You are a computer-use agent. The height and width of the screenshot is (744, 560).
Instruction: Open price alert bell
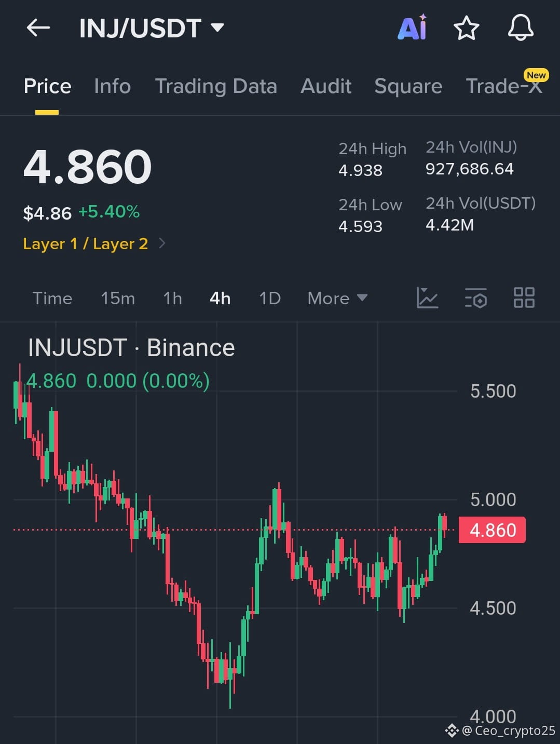(x=521, y=28)
